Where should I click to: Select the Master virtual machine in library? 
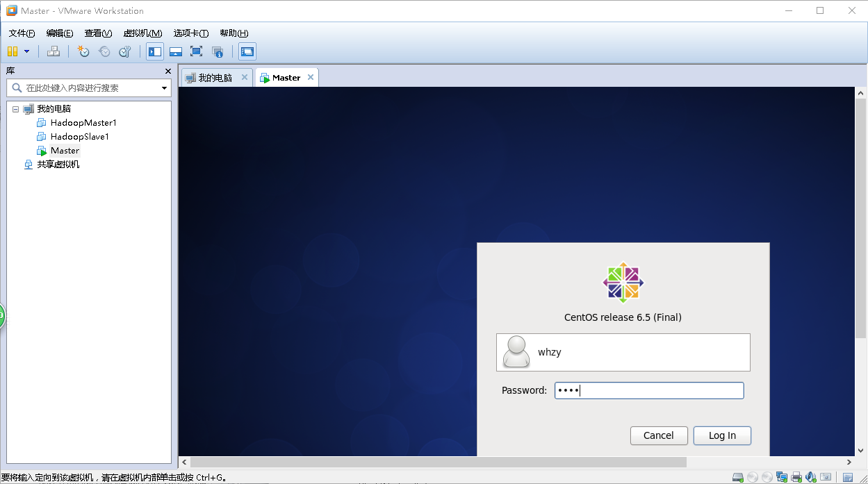(65, 151)
